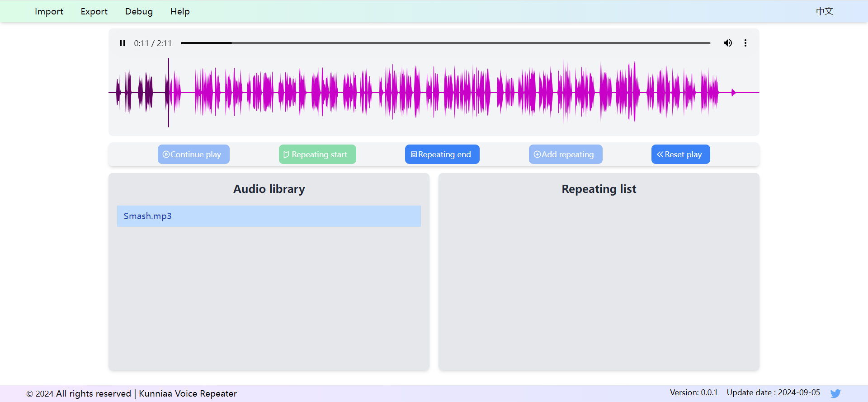This screenshot has width=868, height=402.
Task: Click the waveform playhead cursor line
Action: [169, 93]
